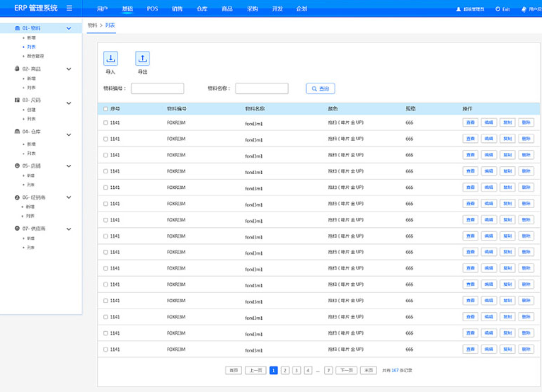The height and width of the screenshot is (392, 542).
Task: Collapse the 02-商品 section chevron
Action: click(x=69, y=69)
